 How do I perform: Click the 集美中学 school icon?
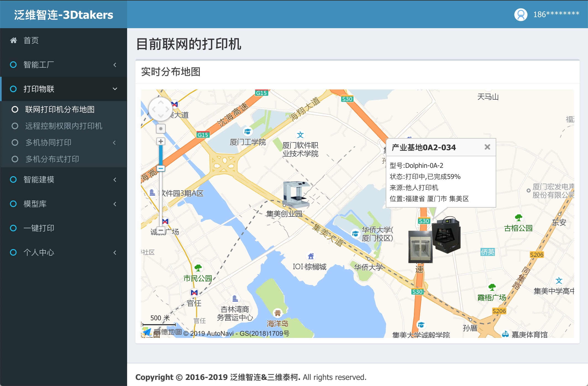559,281
